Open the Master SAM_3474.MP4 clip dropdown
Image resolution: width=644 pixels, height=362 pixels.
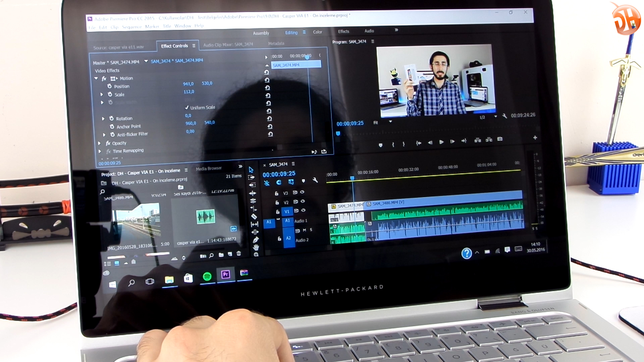pos(146,61)
